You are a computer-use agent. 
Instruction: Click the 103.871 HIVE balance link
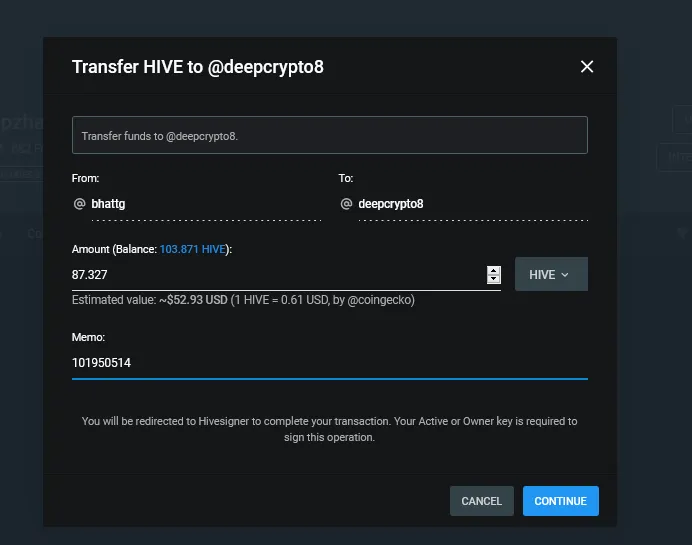(193, 249)
